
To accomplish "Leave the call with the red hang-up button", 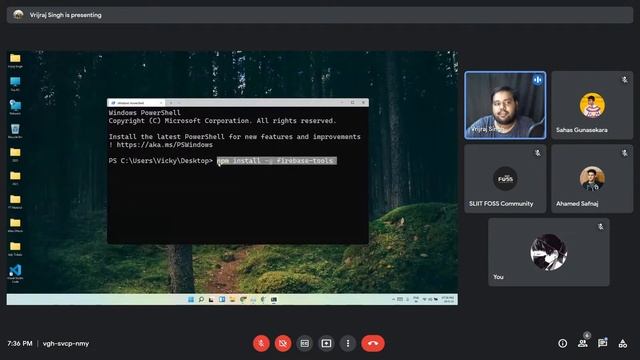I will (x=373, y=343).
